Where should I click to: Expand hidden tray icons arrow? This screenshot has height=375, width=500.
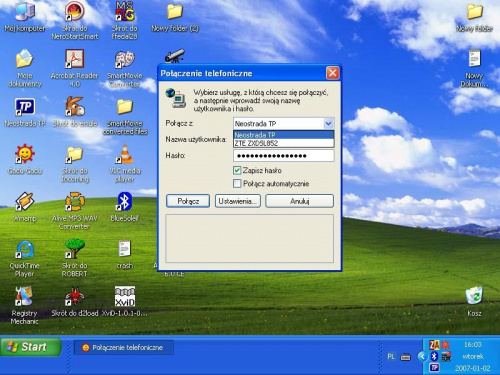pos(422,356)
